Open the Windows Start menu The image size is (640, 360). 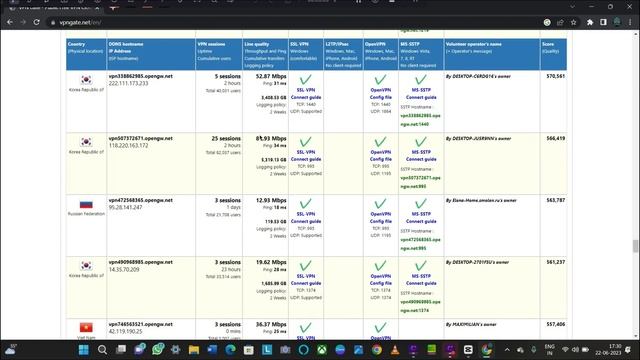pyautogui.click(x=84, y=350)
